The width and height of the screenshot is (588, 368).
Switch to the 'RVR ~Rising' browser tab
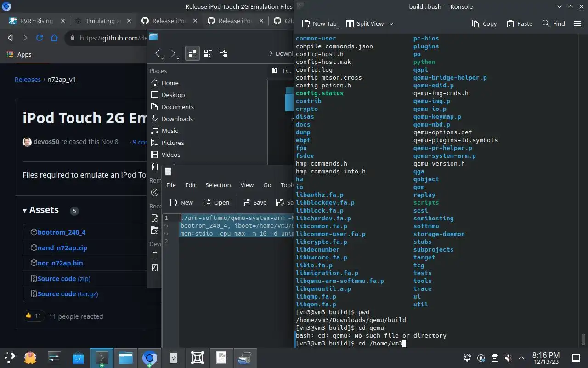(36, 21)
